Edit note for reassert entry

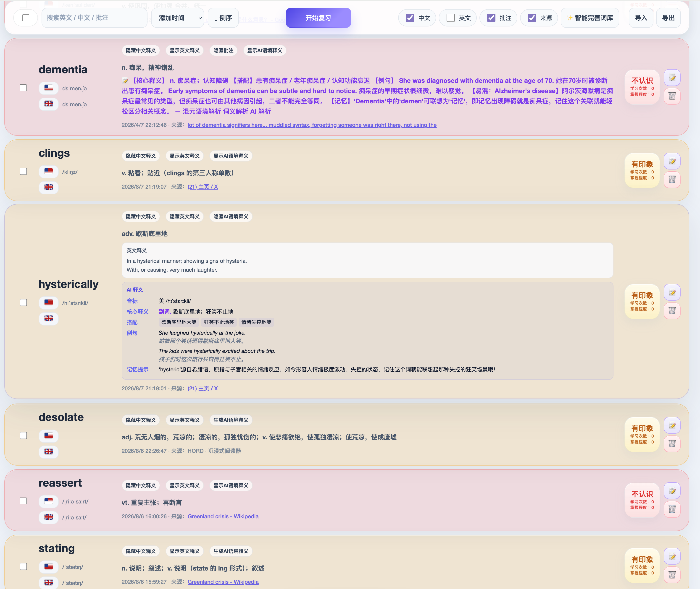[x=672, y=491]
